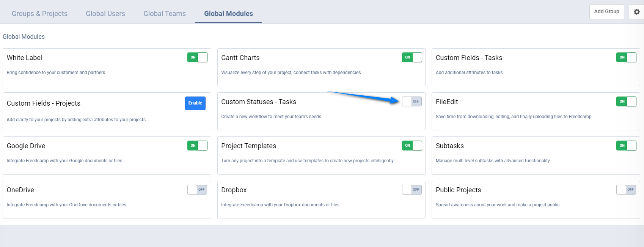The height and width of the screenshot is (247, 644).
Task: Open the settings gear icon
Action: pyautogui.click(x=636, y=12)
